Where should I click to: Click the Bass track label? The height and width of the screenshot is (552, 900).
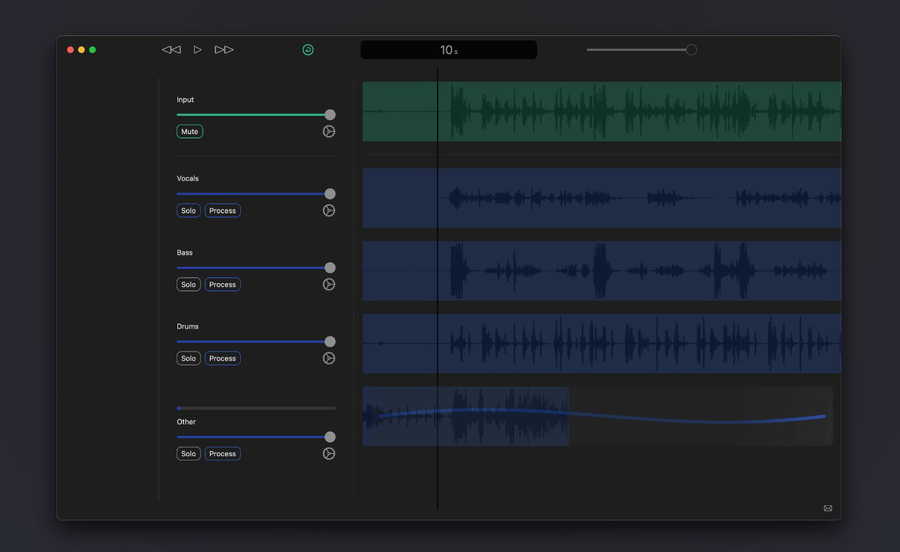184,252
